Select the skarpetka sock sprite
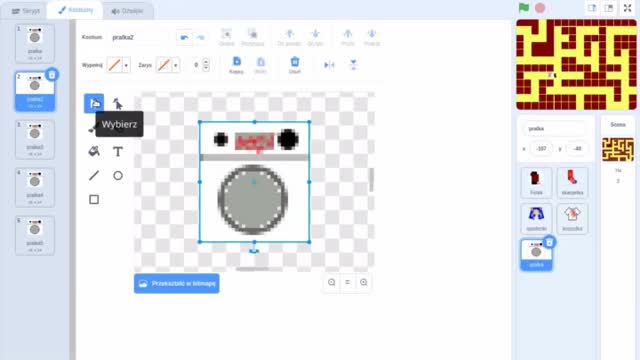The image size is (640, 360). tap(572, 182)
